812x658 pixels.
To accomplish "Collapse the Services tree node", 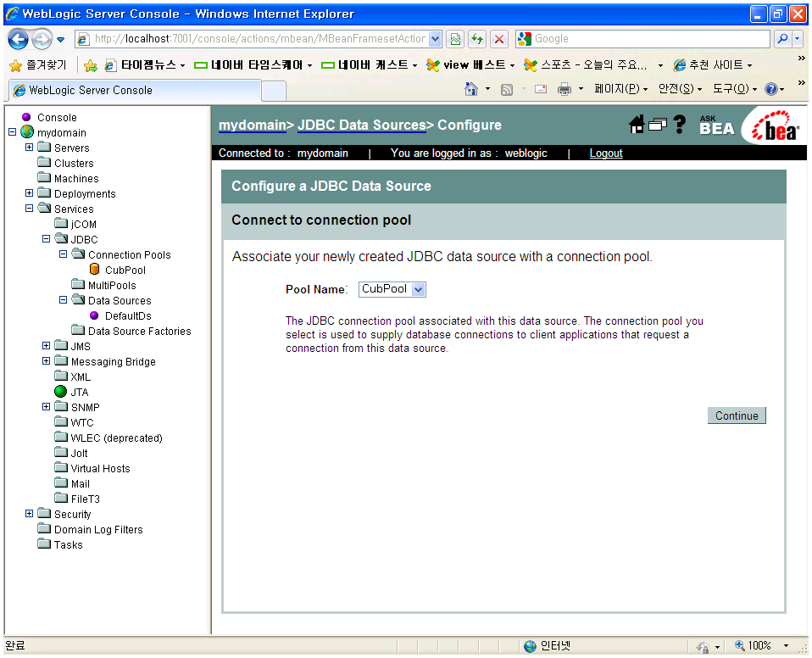I will coord(29,209).
